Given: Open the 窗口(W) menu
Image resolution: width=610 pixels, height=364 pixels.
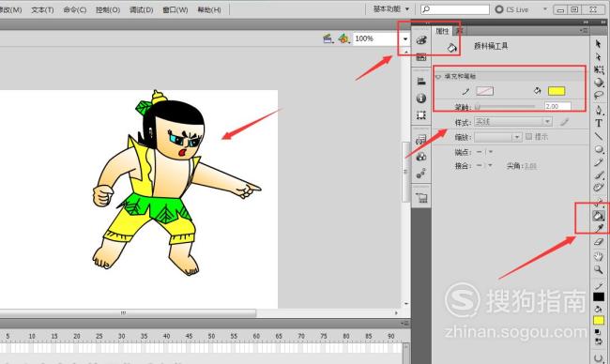Looking at the screenshot, I should 175,9.
